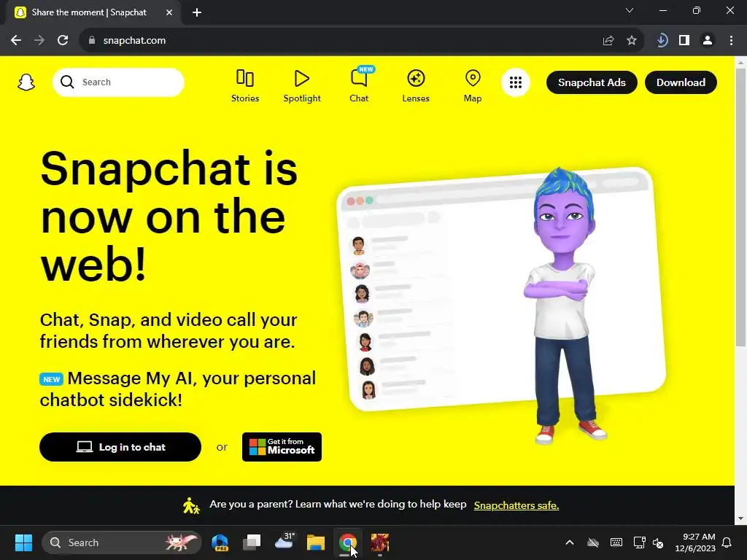This screenshot has width=747, height=560.
Task: Click the page vertical scrollbar
Action: [x=741, y=207]
